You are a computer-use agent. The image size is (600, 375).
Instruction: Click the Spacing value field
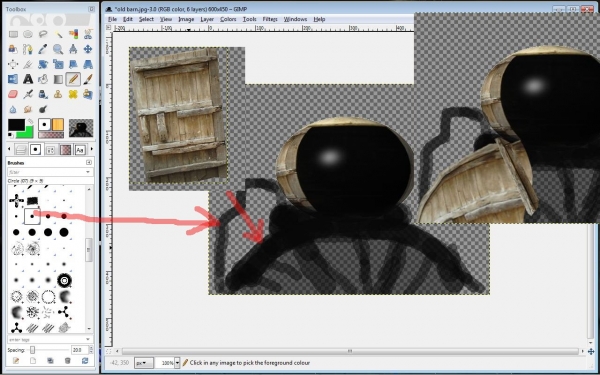point(80,350)
